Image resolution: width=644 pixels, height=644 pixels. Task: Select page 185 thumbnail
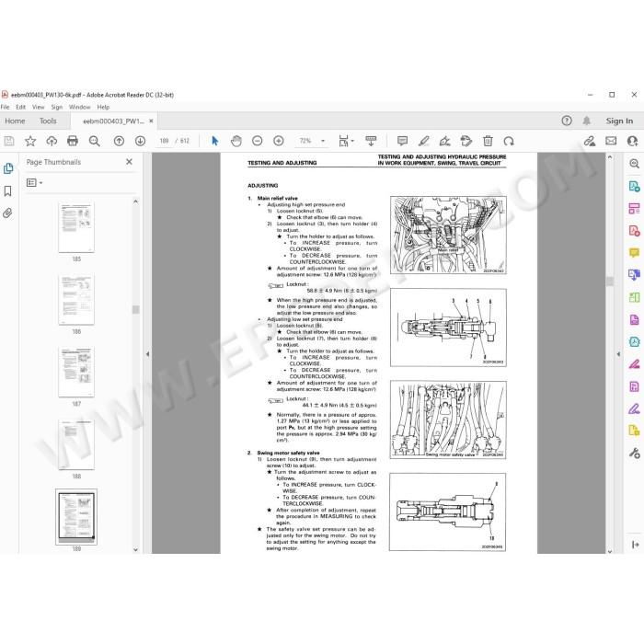[76, 227]
